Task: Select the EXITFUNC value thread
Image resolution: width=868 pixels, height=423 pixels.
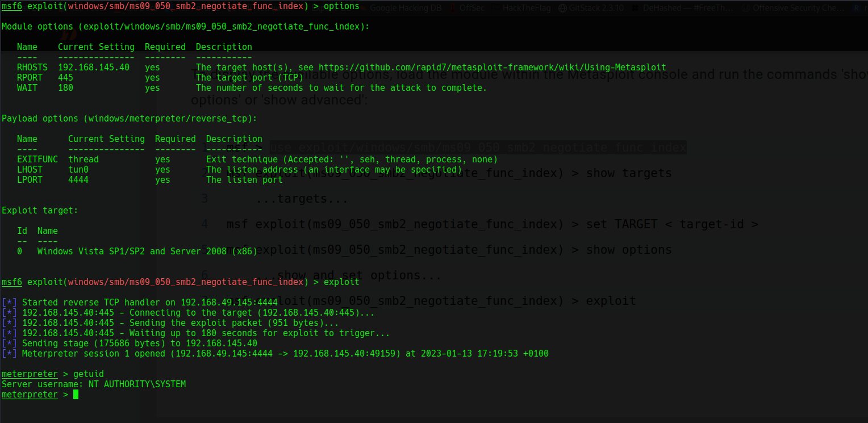Action: coord(84,160)
